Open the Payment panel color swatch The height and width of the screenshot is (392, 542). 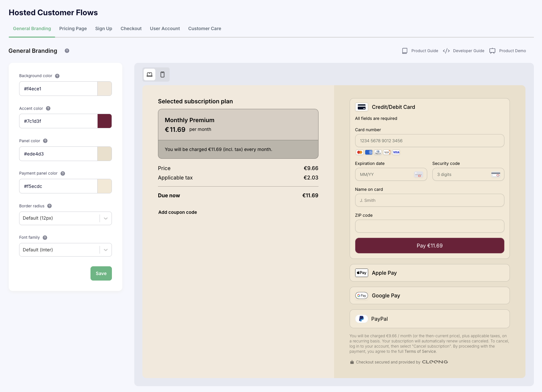(x=105, y=186)
